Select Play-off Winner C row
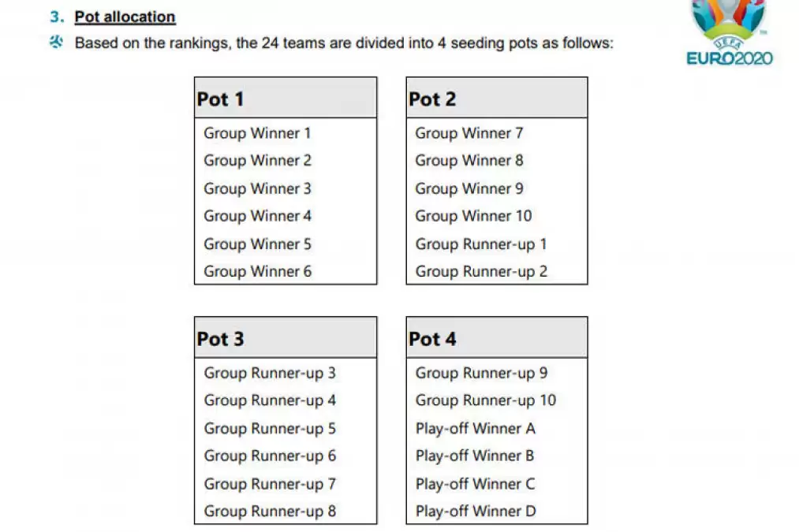799x532 pixels. [475, 483]
